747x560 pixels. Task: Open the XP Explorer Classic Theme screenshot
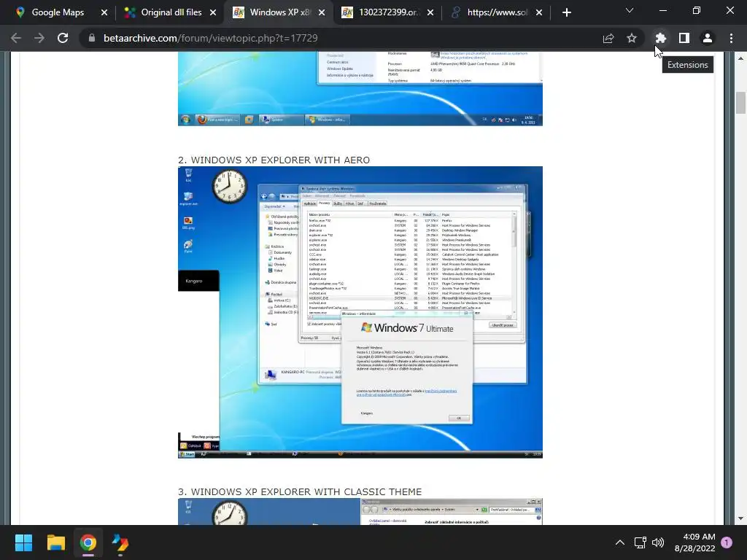tap(360, 511)
